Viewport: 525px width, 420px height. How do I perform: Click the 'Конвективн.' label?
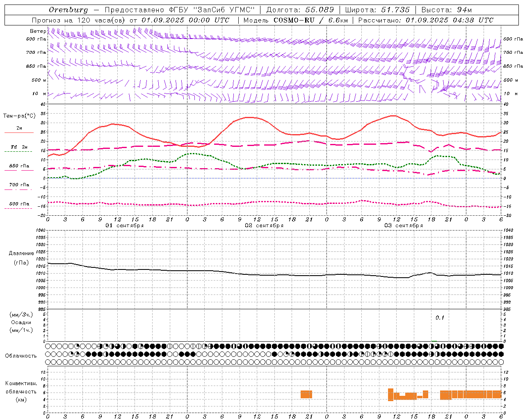pos(21,383)
